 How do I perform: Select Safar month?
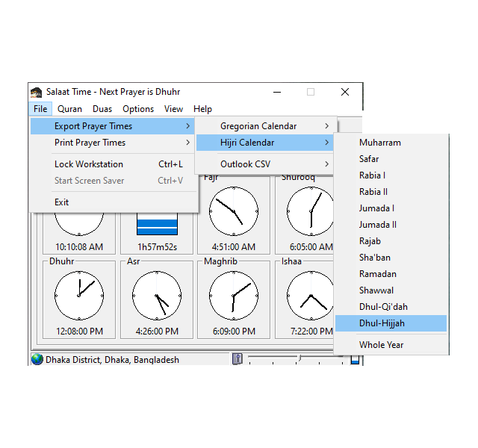tap(391, 159)
